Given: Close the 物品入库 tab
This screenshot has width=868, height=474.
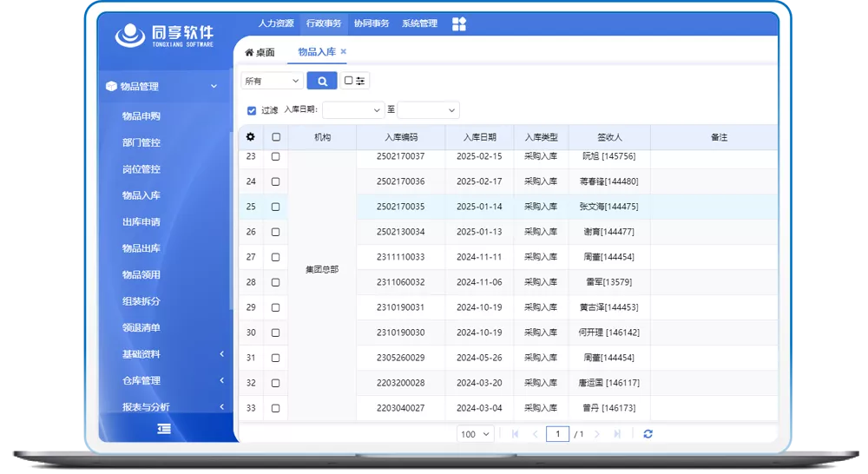Looking at the screenshot, I should click(x=343, y=51).
